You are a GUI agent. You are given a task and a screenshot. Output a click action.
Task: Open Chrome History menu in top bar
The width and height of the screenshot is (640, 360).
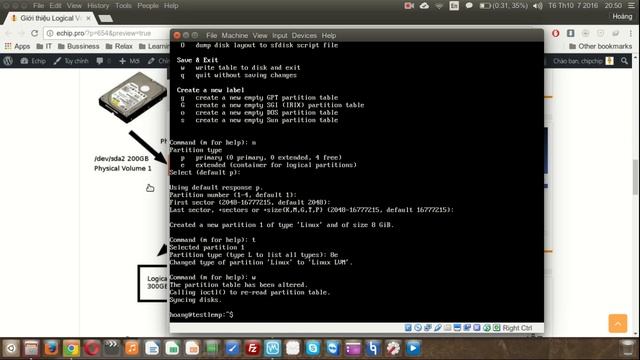(98, 6)
